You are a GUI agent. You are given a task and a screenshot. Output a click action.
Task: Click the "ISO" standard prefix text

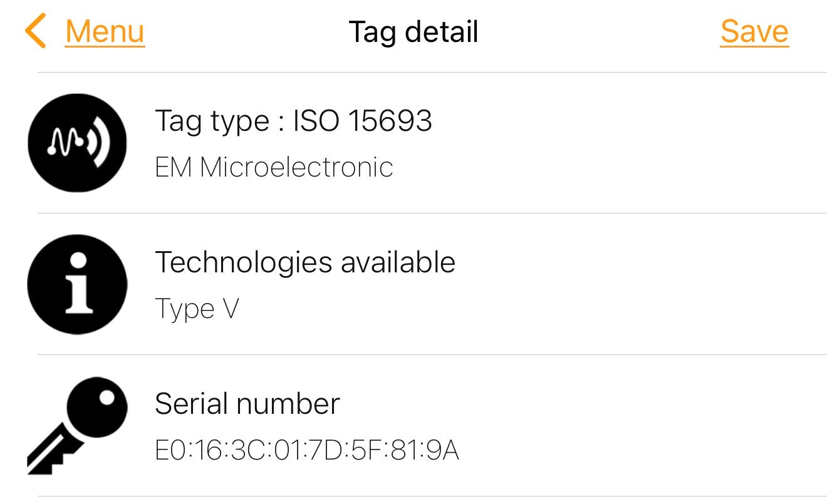[x=316, y=120]
